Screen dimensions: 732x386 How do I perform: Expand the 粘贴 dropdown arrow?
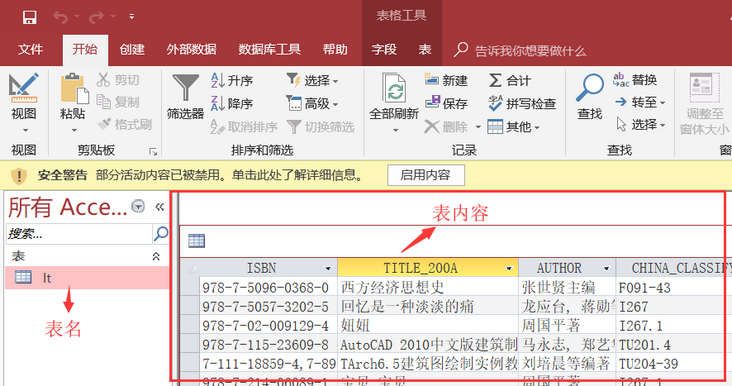pos(74,130)
